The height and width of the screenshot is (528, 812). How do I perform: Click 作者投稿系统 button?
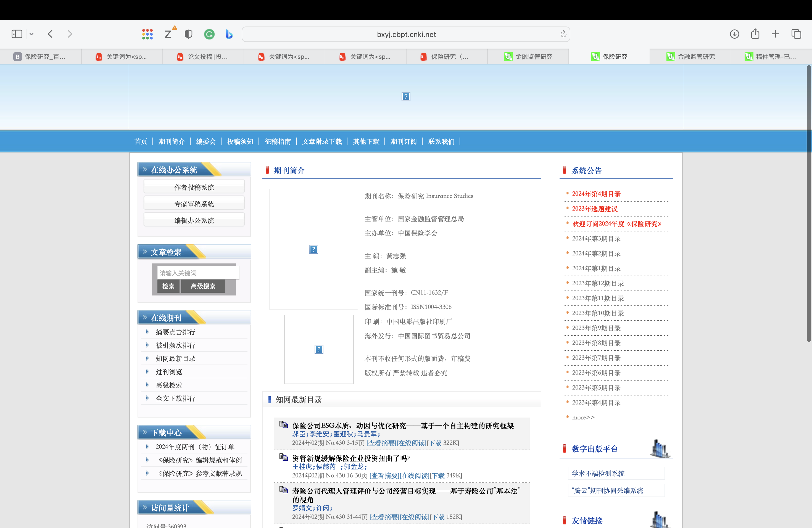pos(194,187)
